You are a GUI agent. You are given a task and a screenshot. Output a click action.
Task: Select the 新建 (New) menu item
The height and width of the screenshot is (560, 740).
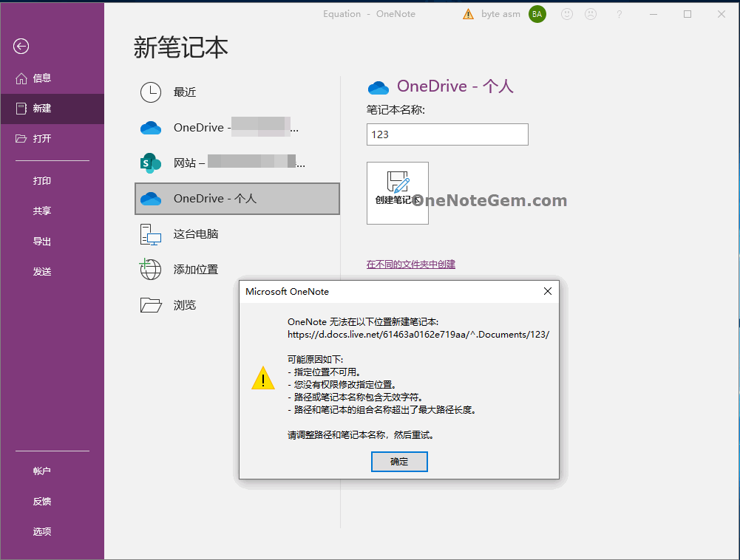tap(52, 109)
